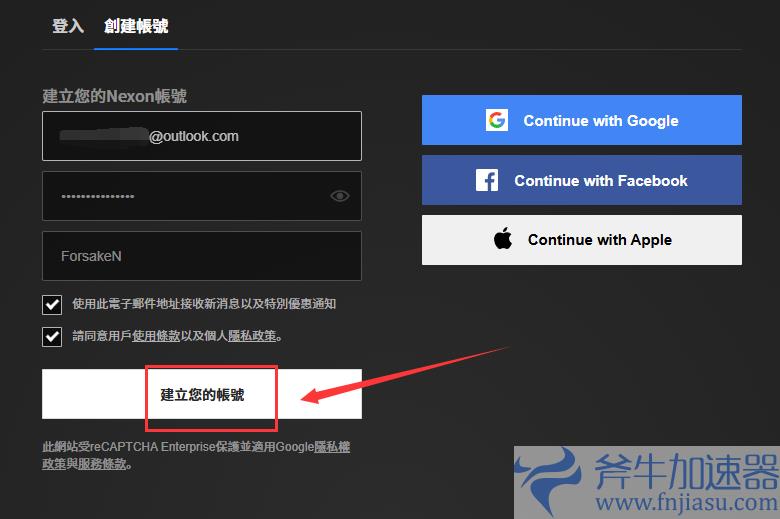Click the 建立您的帳號 button
This screenshot has height=519, width=780.
[202, 394]
